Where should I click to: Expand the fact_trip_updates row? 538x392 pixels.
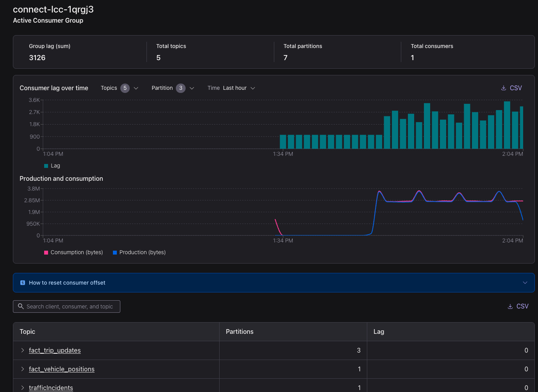click(x=23, y=350)
